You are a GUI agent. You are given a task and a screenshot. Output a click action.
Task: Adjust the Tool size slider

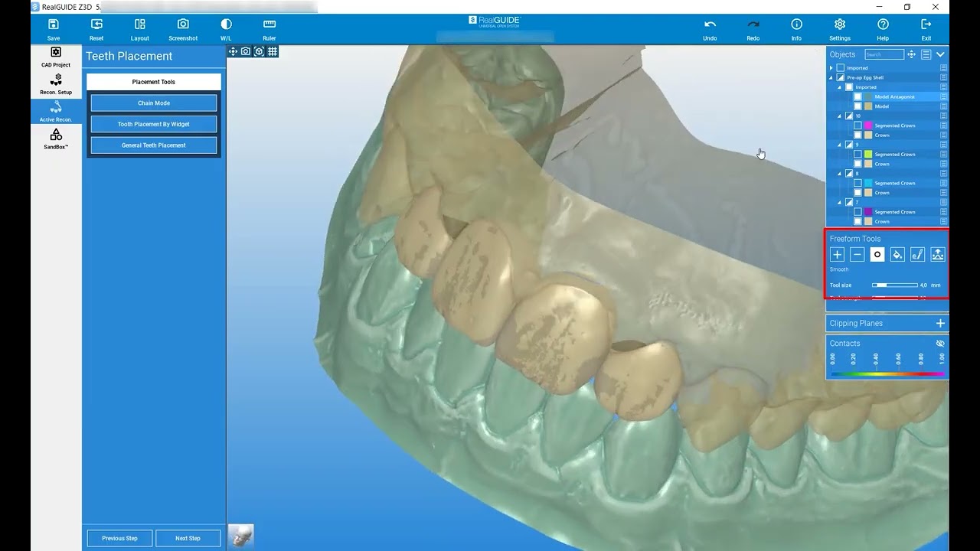894,285
